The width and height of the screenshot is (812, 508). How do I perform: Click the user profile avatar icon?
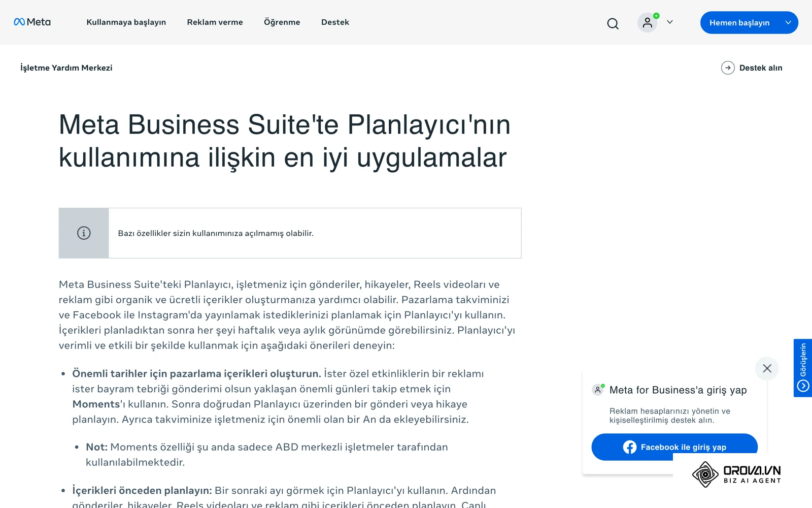pos(647,22)
